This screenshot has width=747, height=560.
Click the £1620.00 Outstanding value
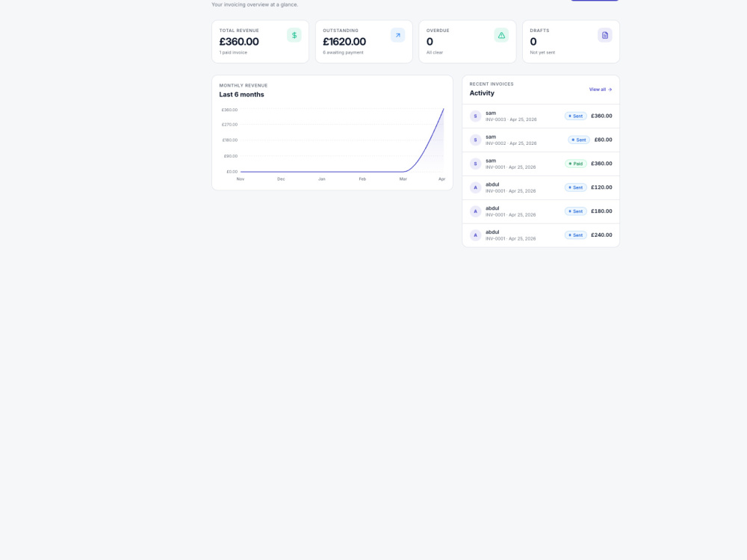pos(344,42)
